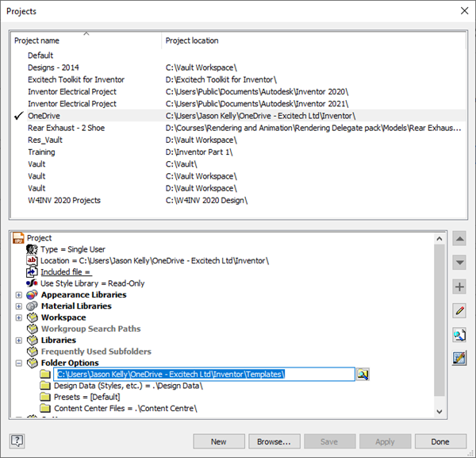
Task: Select Use Style Library = Read-Only
Action: pos(92,283)
